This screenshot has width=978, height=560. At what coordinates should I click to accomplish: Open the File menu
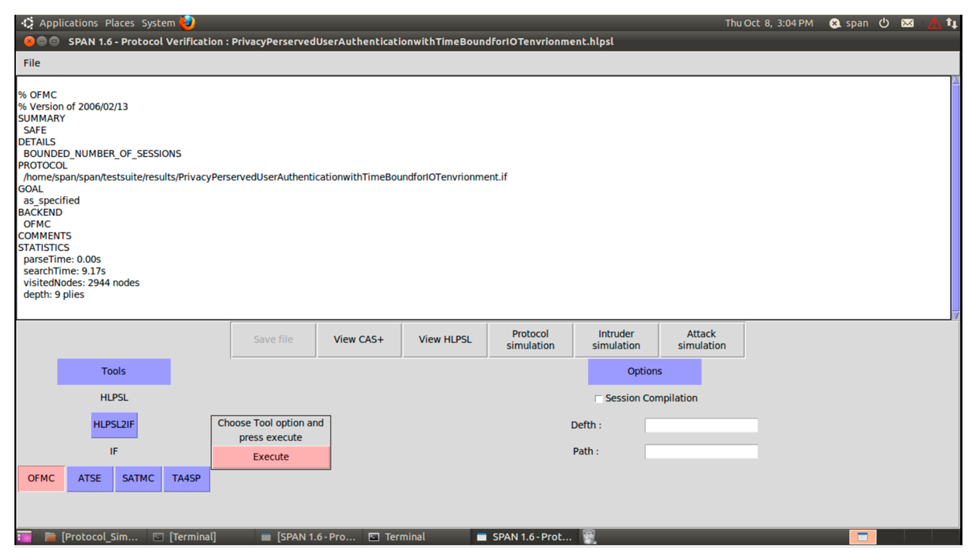pos(32,63)
